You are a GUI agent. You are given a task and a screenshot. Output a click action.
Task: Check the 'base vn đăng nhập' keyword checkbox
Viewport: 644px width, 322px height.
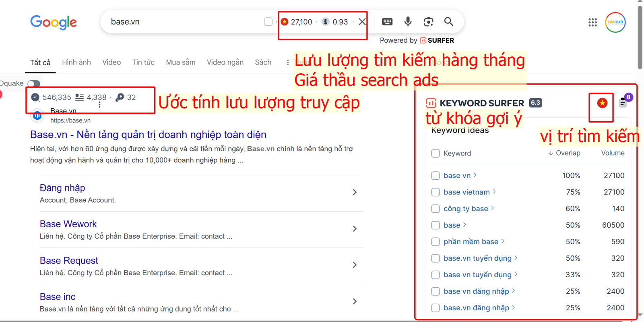coord(436,291)
